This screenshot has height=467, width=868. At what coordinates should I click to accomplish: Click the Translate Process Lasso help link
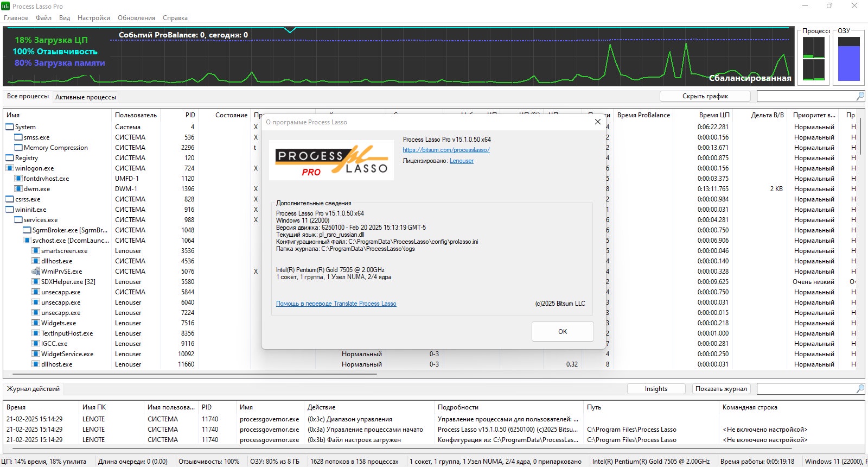(336, 304)
